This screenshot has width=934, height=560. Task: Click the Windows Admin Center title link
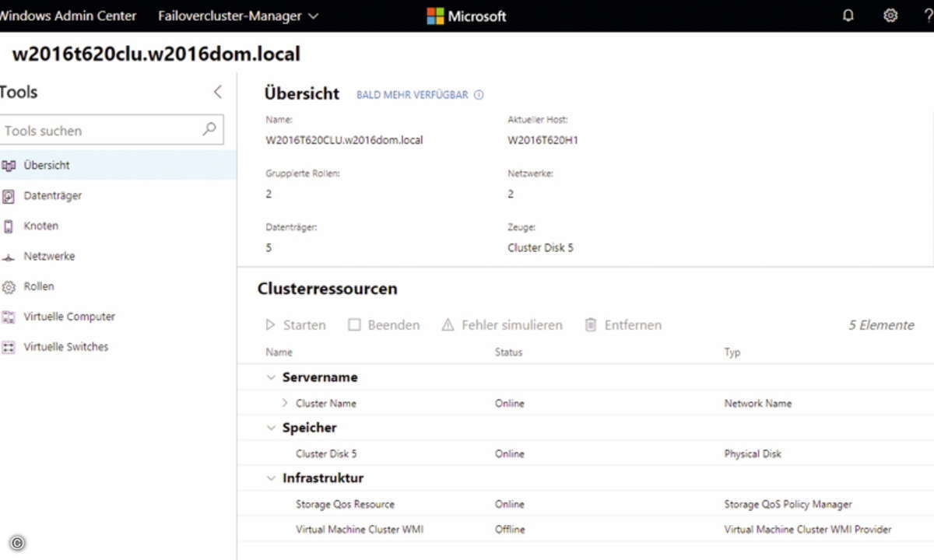(x=68, y=16)
